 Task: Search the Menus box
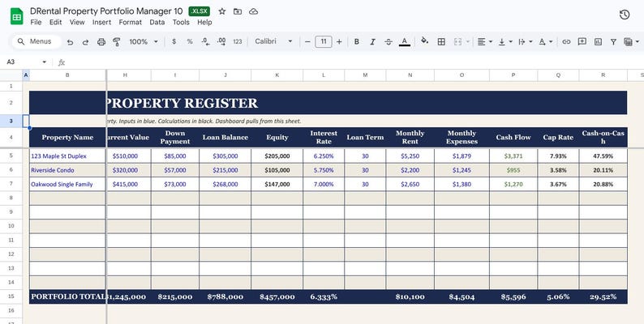point(36,41)
